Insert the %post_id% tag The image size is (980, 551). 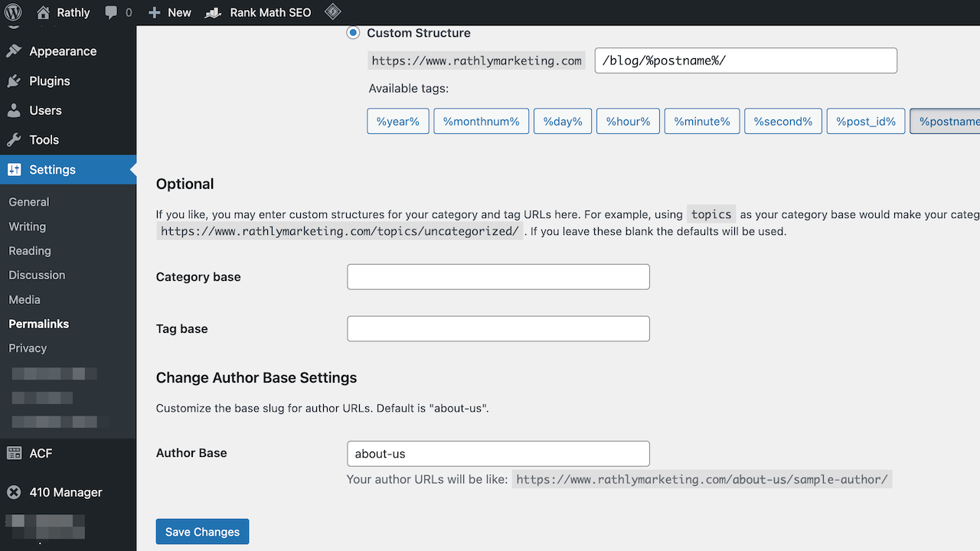point(865,121)
